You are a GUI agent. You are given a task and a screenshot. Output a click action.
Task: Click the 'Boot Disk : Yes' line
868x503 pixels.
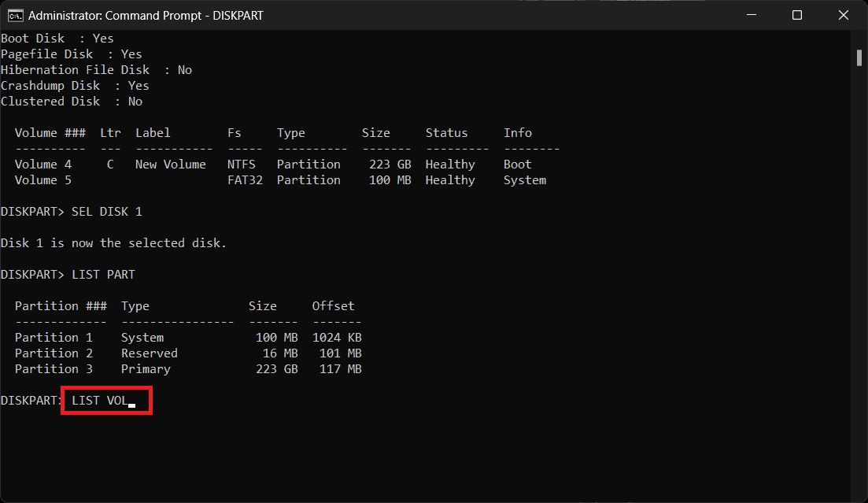[x=57, y=39]
